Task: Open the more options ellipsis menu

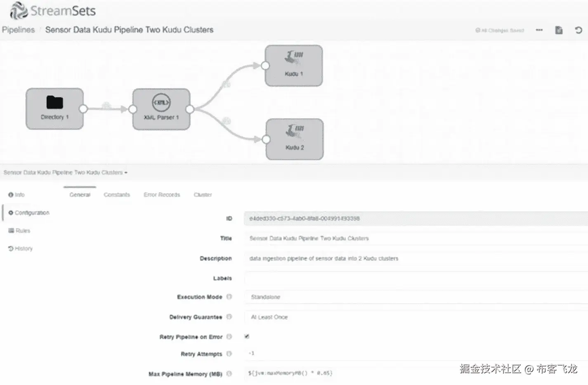Action: (x=539, y=30)
